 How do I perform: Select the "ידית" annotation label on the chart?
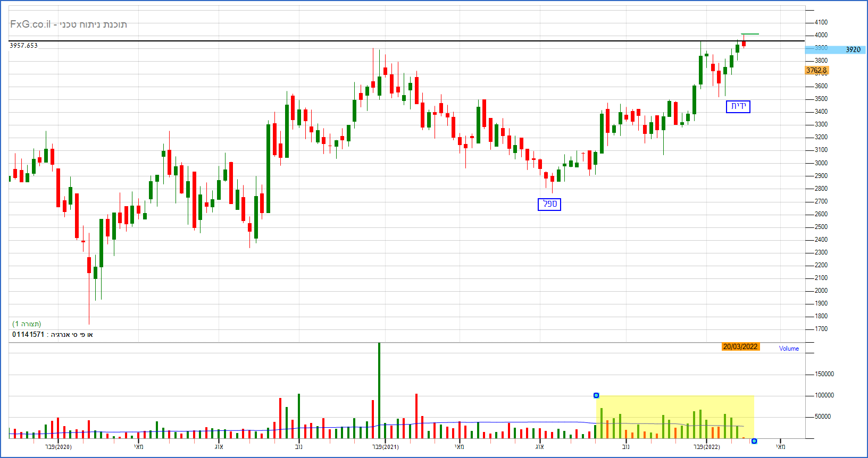pos(738,106)
